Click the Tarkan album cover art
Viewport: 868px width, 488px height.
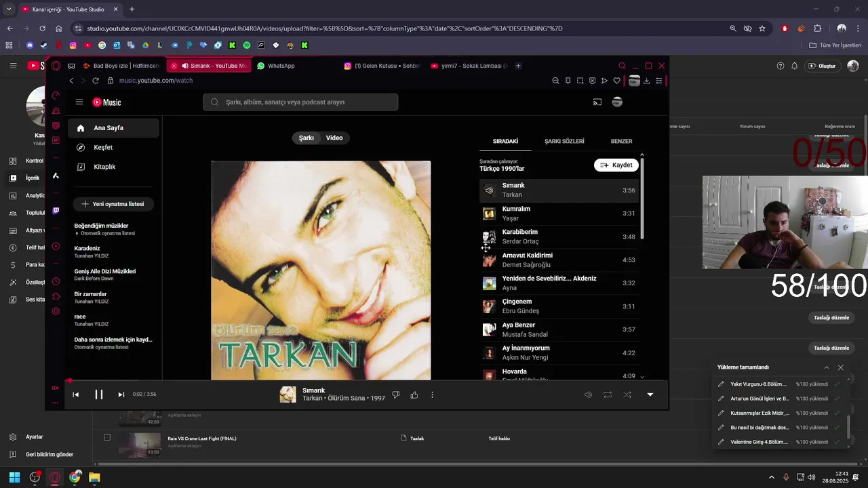click(x=321, y=270)
